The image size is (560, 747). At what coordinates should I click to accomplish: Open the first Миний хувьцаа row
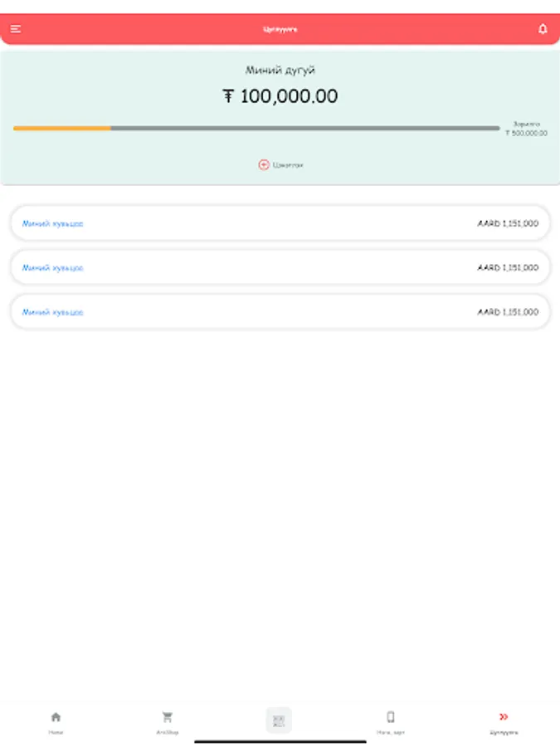(280, 223)
